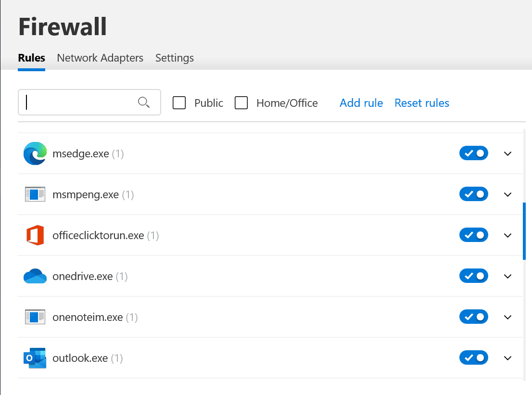Open the Settings tab
The image size is (532, 395).
click(x=175, y=58)
